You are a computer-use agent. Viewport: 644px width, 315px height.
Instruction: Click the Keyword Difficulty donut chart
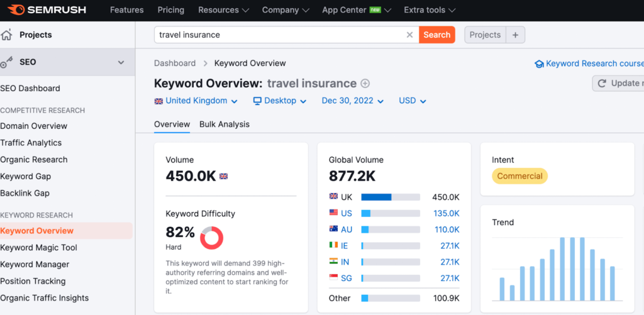[211, 238]
